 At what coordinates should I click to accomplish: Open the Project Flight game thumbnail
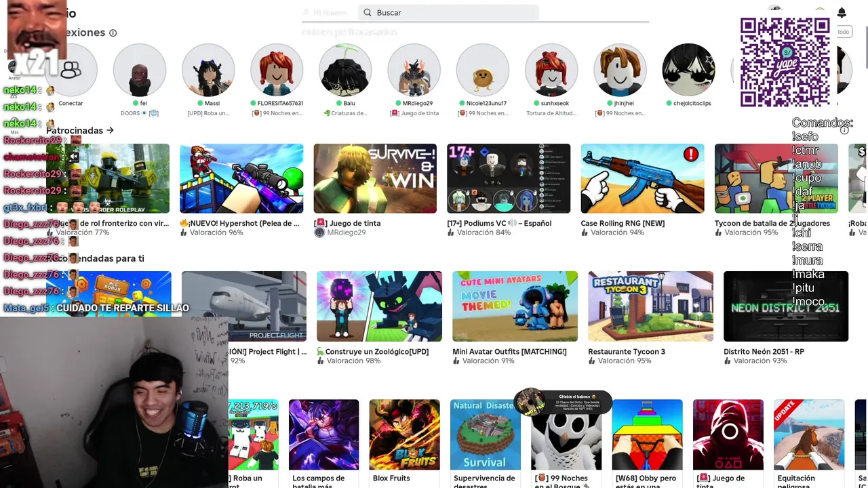pyautogui.click(x=244, y=306)
